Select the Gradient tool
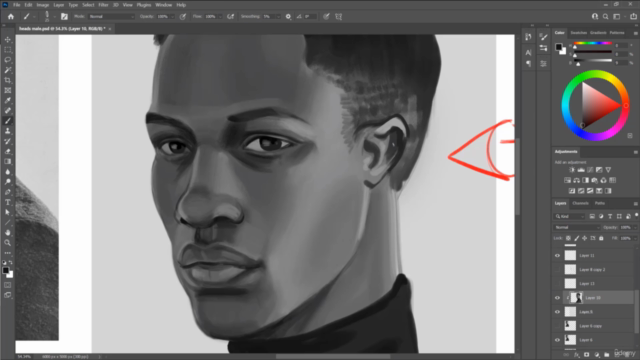This screenshot has height=360, width=640. point(8,162)
